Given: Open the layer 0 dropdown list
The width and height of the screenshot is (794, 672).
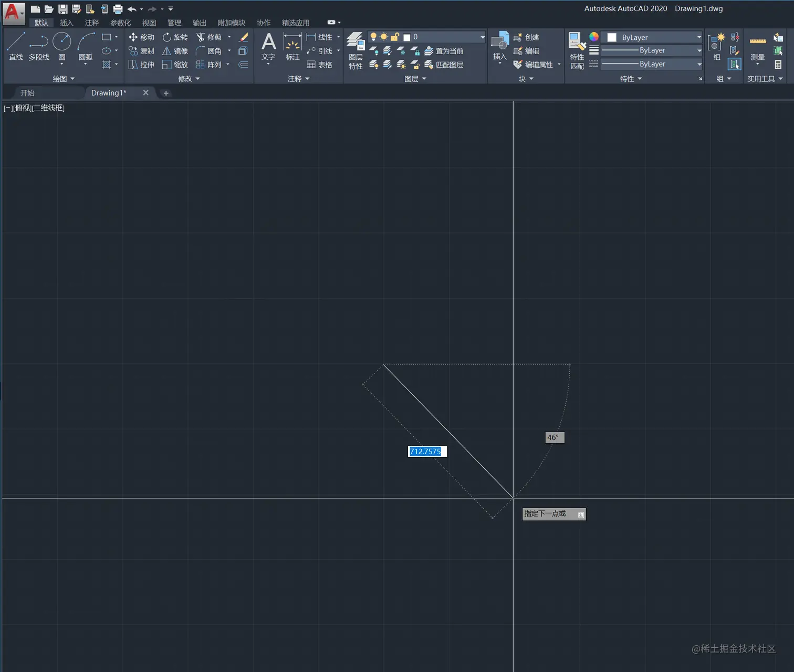Looking at the screenshot, I should 482,37.
